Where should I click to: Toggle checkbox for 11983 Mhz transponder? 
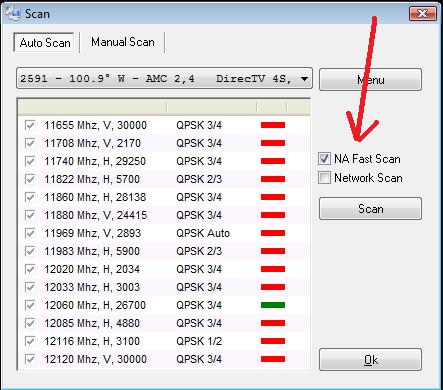coord(30,251)
